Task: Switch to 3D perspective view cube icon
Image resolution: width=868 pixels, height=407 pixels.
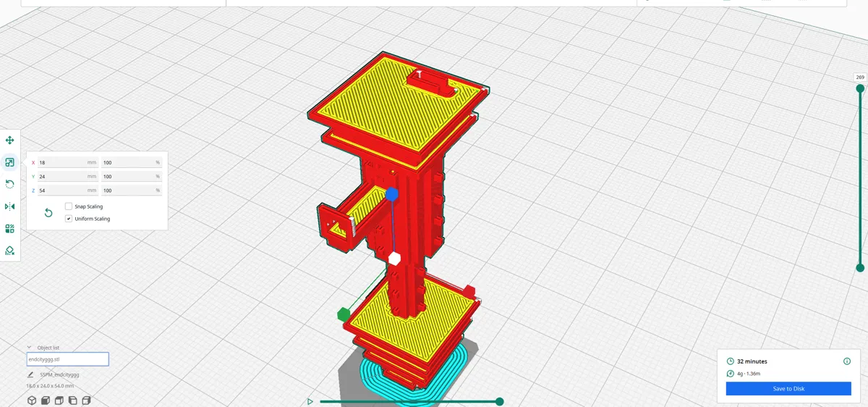Action: pos(32,400)
